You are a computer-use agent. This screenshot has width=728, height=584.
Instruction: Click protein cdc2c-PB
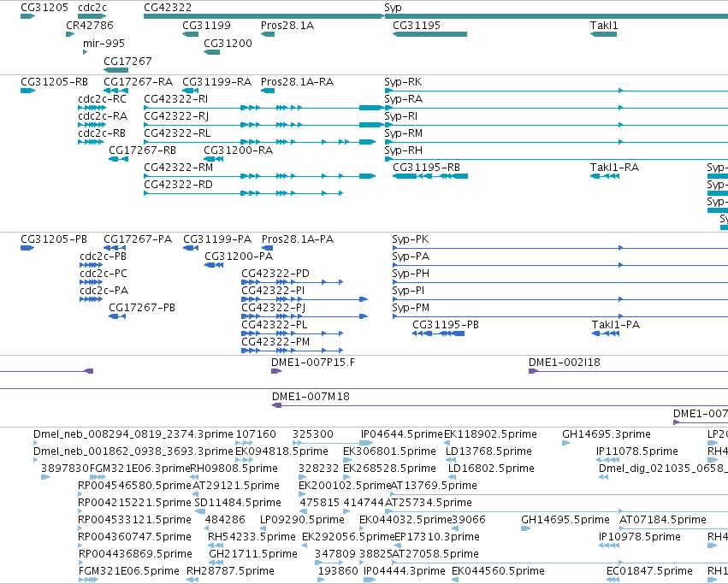pyautogui.click(x=103, y=257)
